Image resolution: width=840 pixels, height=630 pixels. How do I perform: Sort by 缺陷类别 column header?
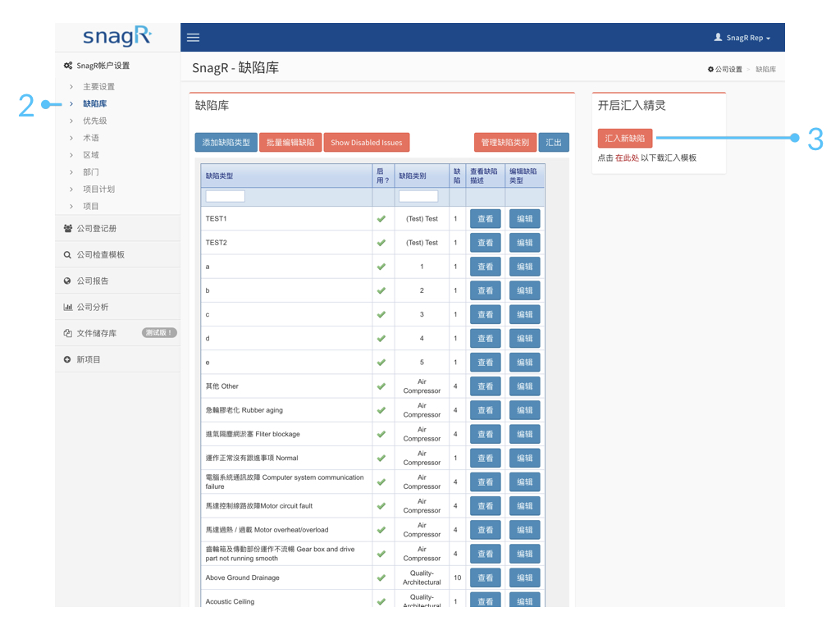[x=413, y=176]
